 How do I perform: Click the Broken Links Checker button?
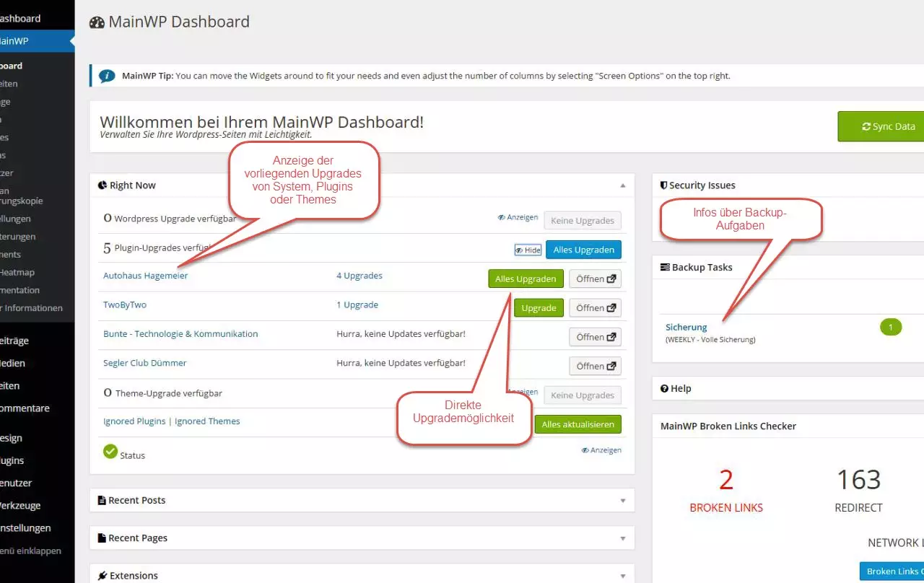[892, 571]
